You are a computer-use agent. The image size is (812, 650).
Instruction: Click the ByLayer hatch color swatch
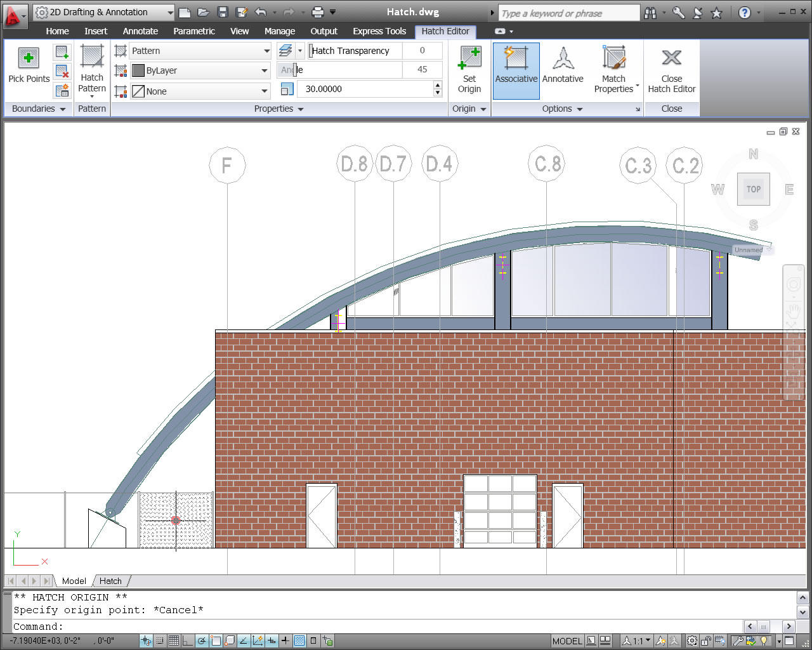(138, 70)
